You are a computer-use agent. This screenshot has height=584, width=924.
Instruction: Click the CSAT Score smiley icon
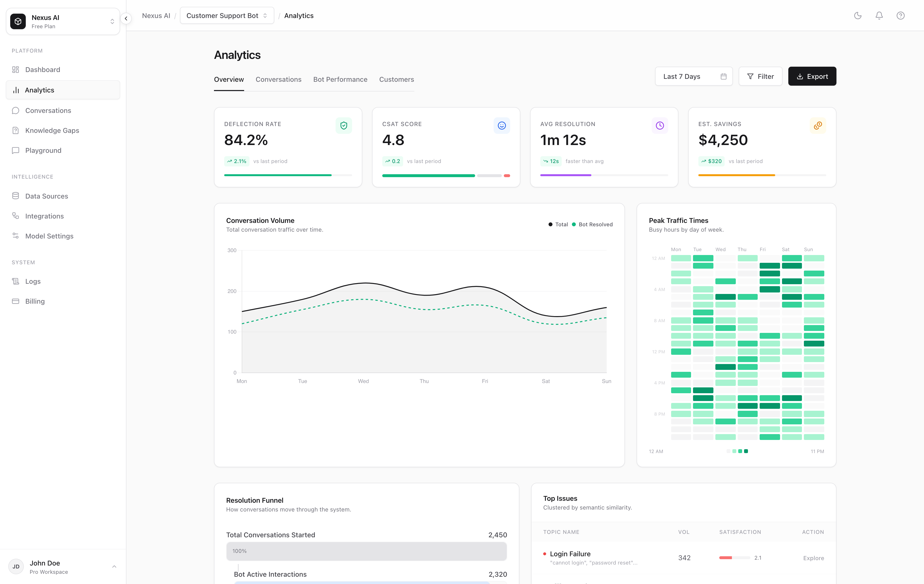click(502, 126)
